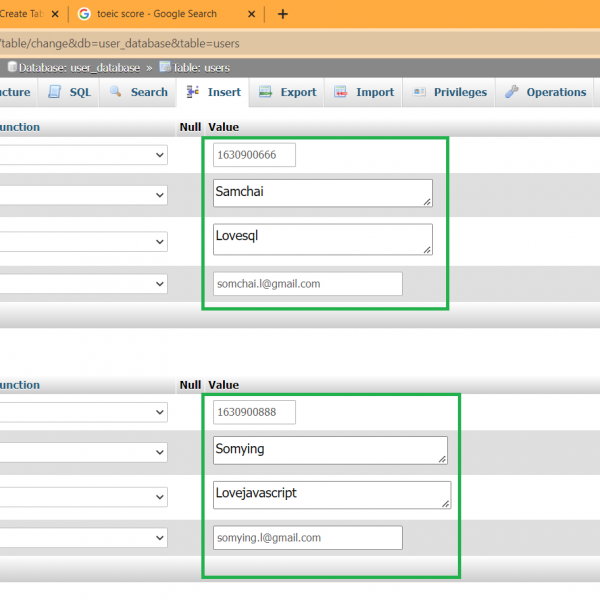Click the Operations wrench icon
Viewport: 600px width, 600px height.
[x=512, y=92]
